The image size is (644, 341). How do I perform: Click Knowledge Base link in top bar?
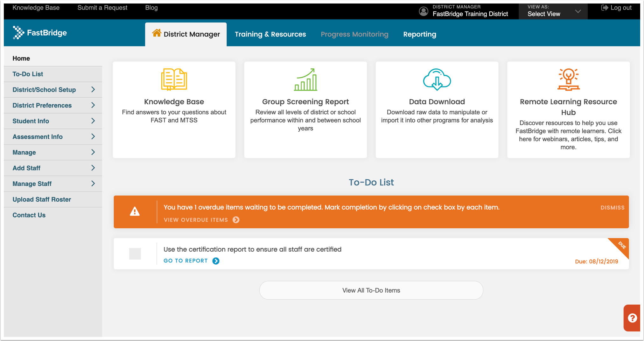[36, 8]
